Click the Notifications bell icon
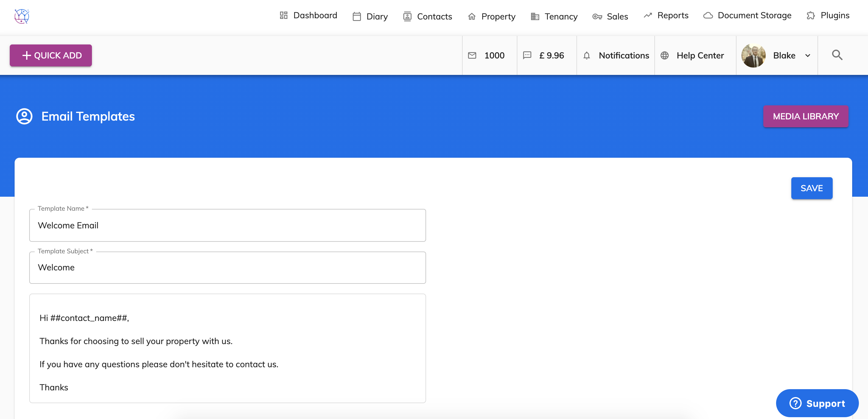 587,55
